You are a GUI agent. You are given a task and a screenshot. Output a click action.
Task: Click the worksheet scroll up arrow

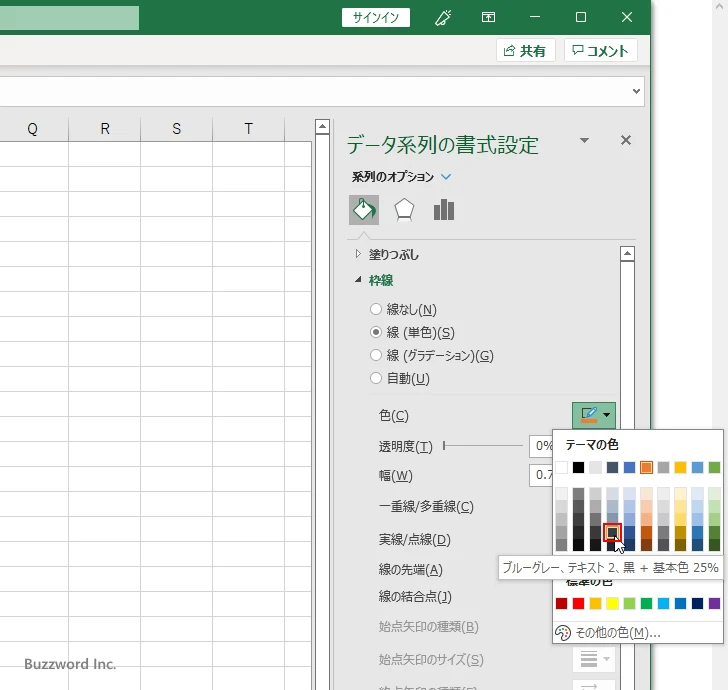[322, 126]
